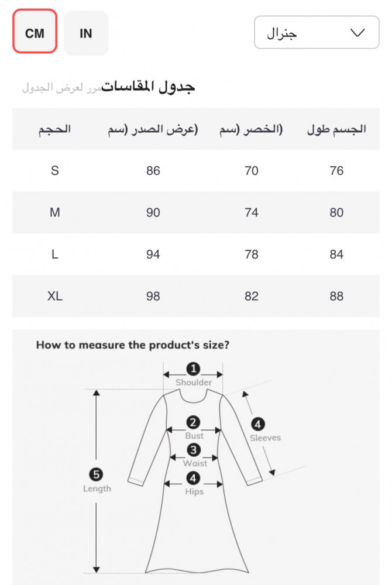This screenshot has width=392, height=585.
Task: Click the Waist number 3 marker
Action: (194, 450)
